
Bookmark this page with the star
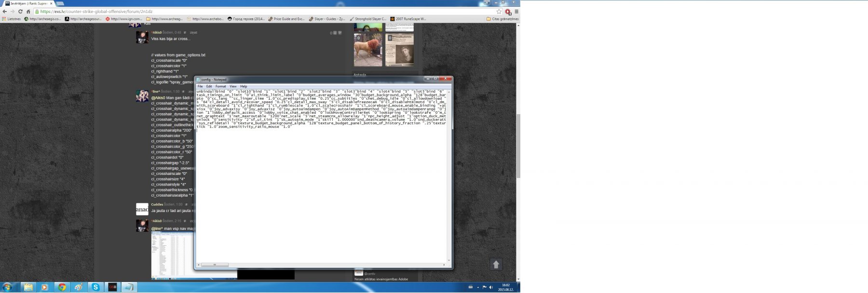499,12
